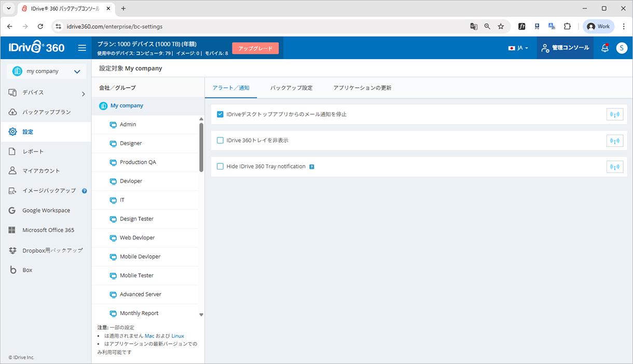
Task: Expand the my company selector
Action: click(45, 71)
